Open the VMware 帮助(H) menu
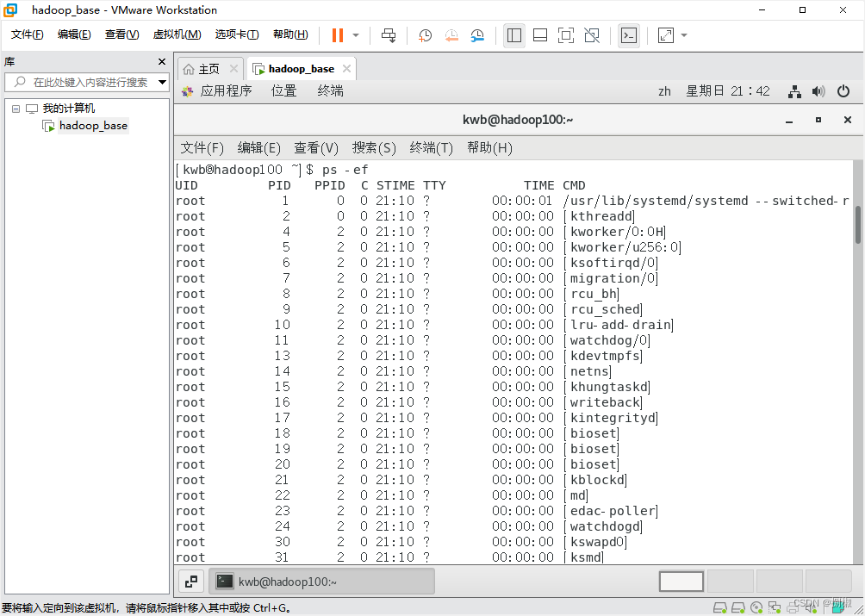The width and height of the screenshot is (865, 616). pyautogui.click(x=290, y=34)
